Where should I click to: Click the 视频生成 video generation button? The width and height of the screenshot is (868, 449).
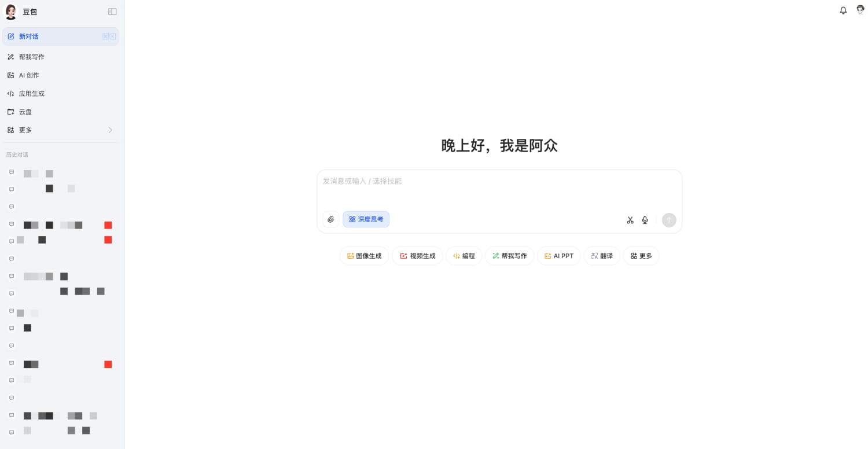click(x=417, y=256)
